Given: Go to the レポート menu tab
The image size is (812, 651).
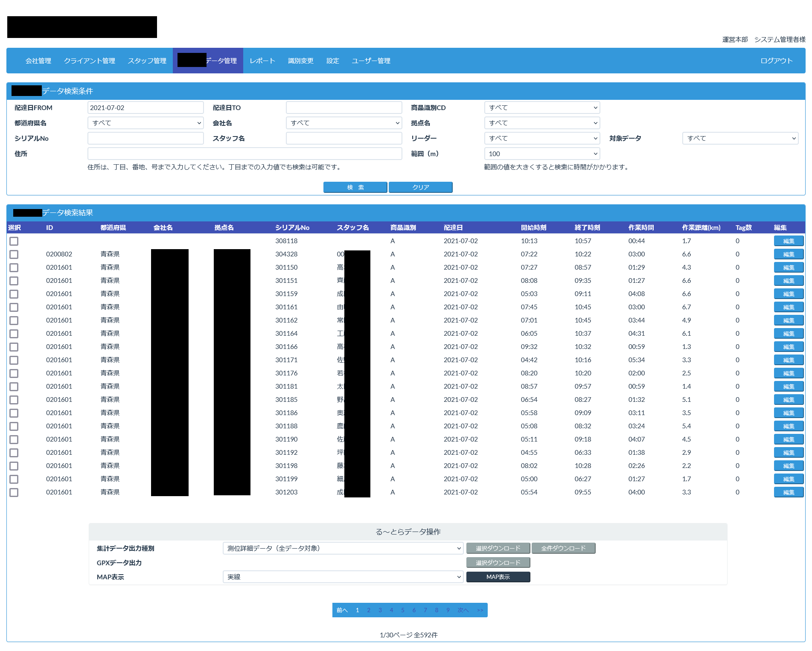Looking at the screenshot, I should [262, 61].
